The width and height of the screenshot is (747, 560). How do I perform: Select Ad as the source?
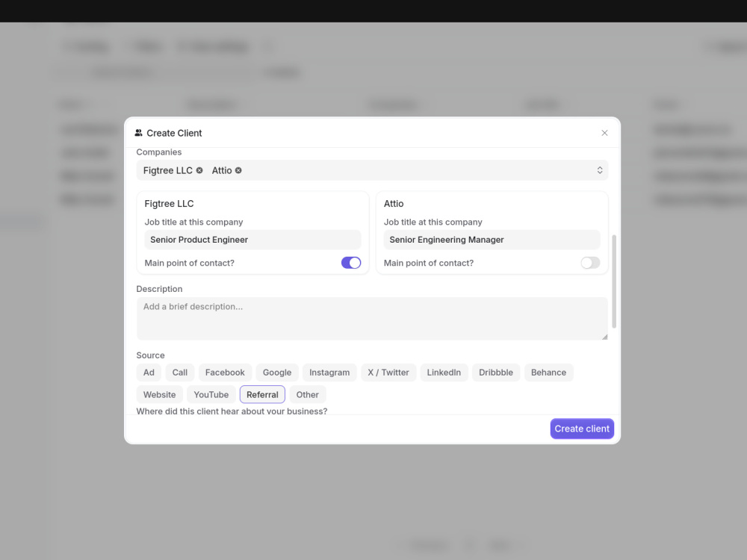[x=149, y=373]
